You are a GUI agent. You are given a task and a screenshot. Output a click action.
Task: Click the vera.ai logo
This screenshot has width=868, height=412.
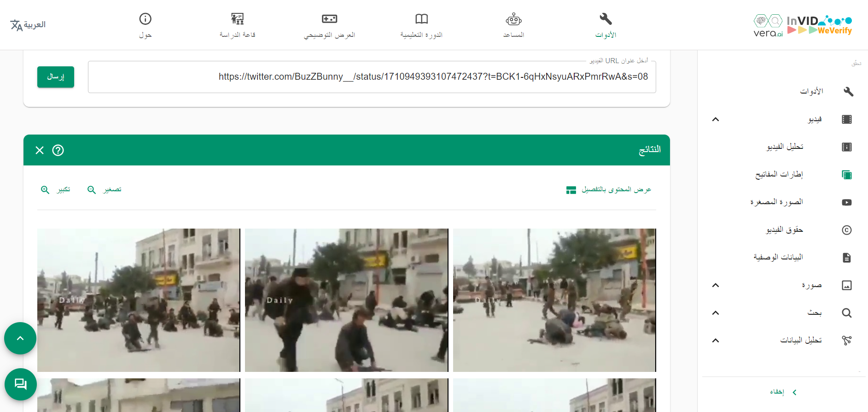768,25
